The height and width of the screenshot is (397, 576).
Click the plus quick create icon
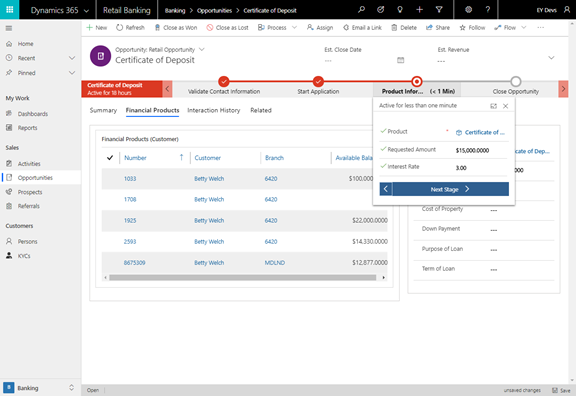tap(420, 10)
